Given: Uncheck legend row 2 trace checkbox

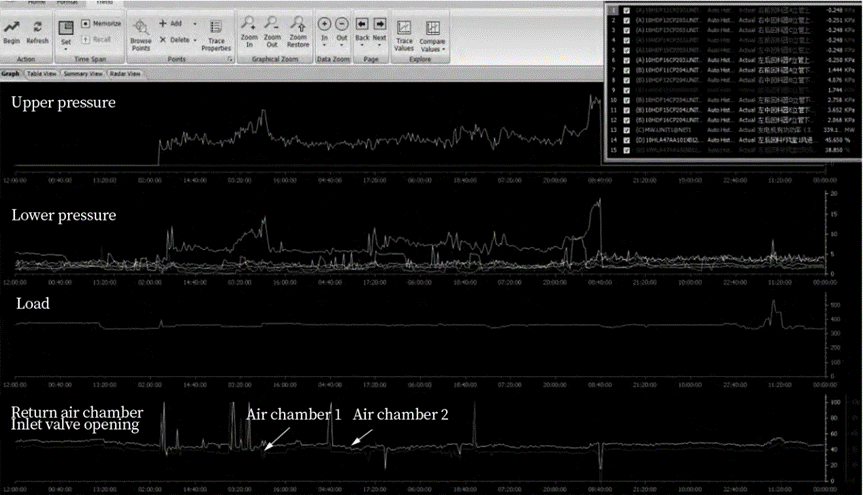Looking at the screenshot, I should [626, 20].
